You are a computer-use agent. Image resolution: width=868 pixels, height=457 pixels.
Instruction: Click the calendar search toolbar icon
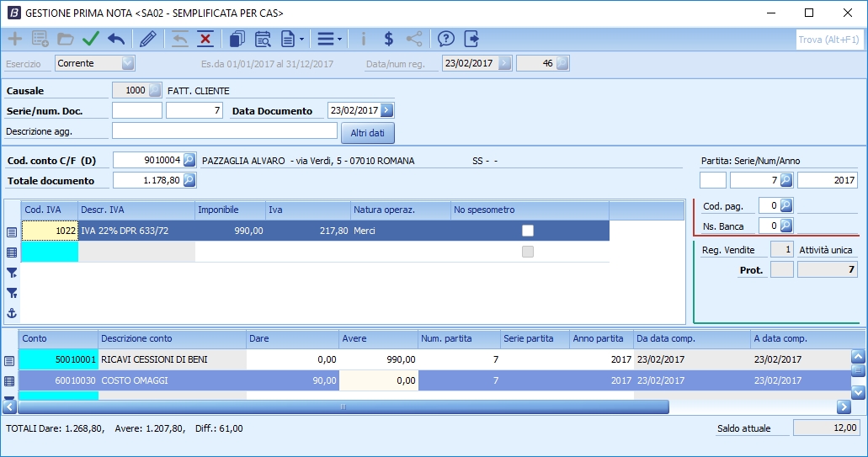[263, 39]
